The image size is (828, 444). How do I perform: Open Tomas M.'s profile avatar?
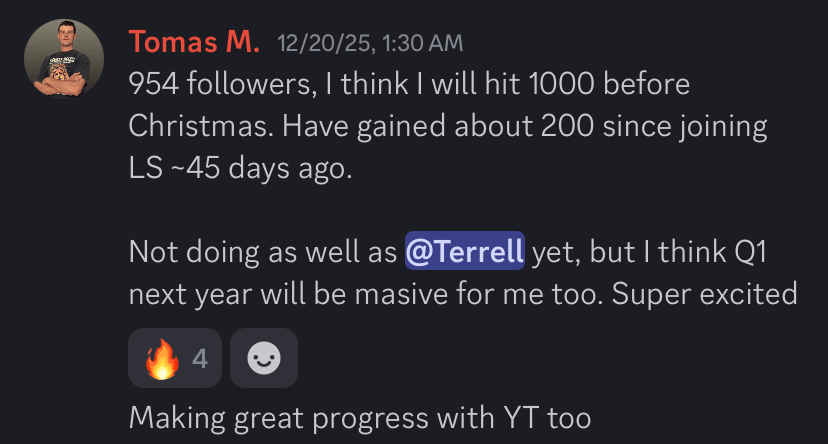pos(64,59)
